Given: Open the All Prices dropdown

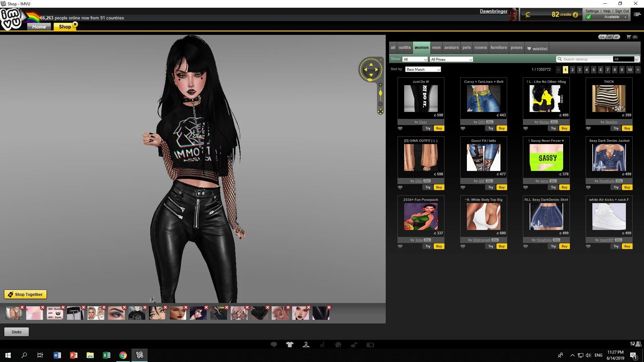Looking at the screenshot, I should click(451, 59).
